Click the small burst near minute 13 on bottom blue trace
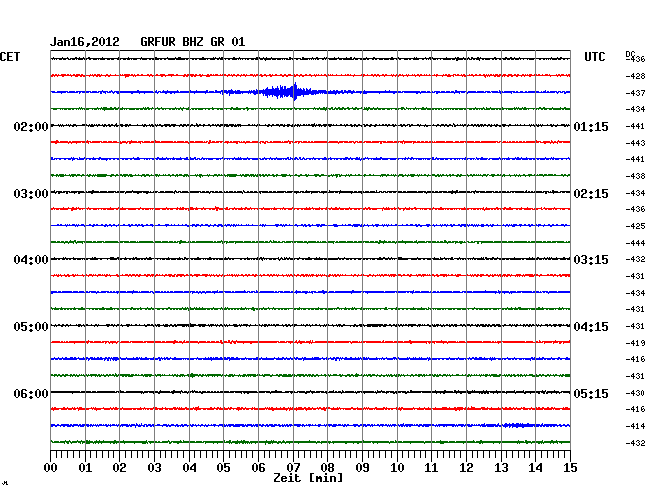This screenshot has width=650, height=494. point(516,425)
